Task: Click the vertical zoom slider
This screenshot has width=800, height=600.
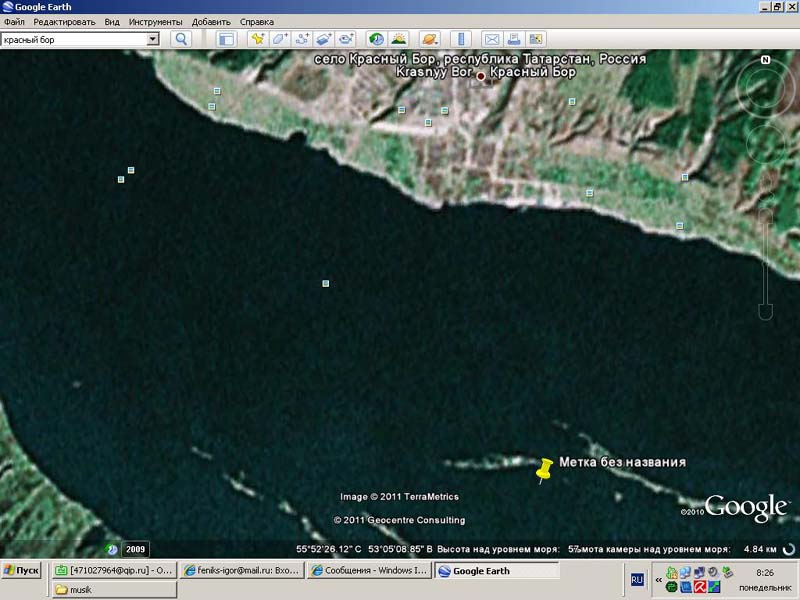Action: 766,260
